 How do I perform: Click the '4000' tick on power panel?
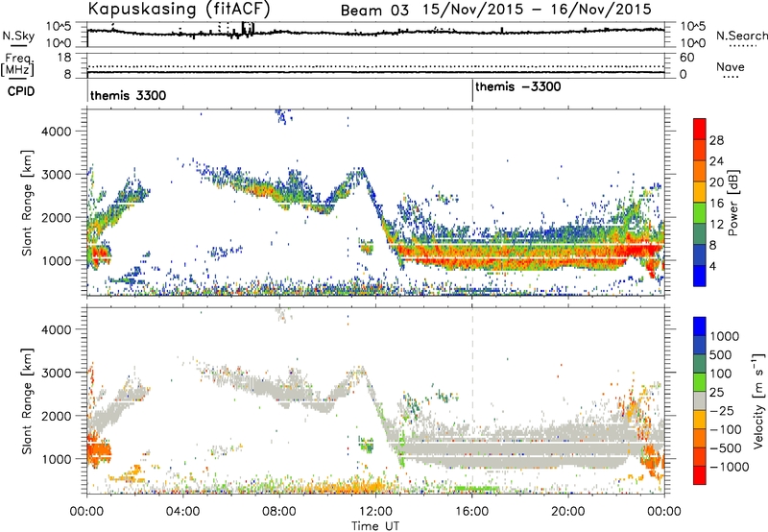[x=56, y=132]
